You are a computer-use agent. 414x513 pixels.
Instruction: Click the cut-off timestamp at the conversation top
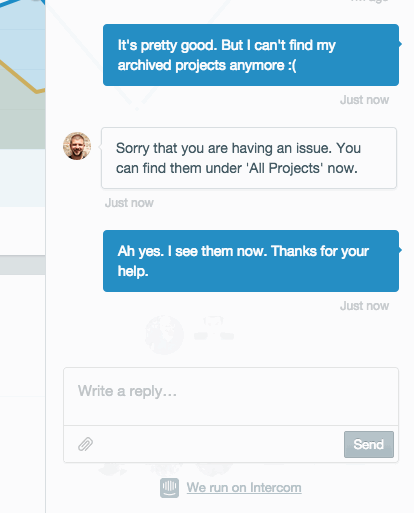pos(369,1)
